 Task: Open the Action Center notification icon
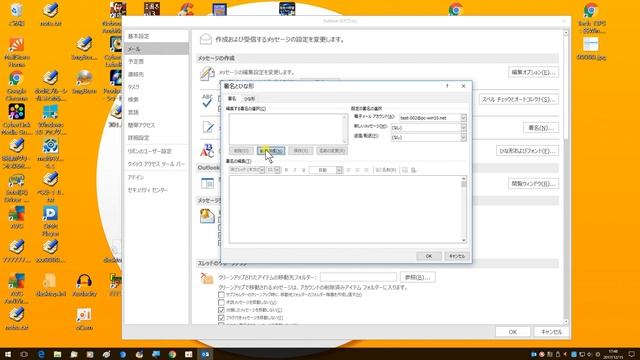pyautogui.click(x=631, y=354)
